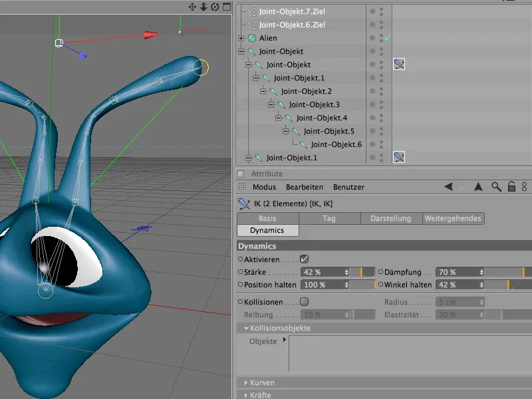The image size is (532, 399).
Task: Collapse the Joint-Objekt.2 branch
Action: tap(263, 92)
